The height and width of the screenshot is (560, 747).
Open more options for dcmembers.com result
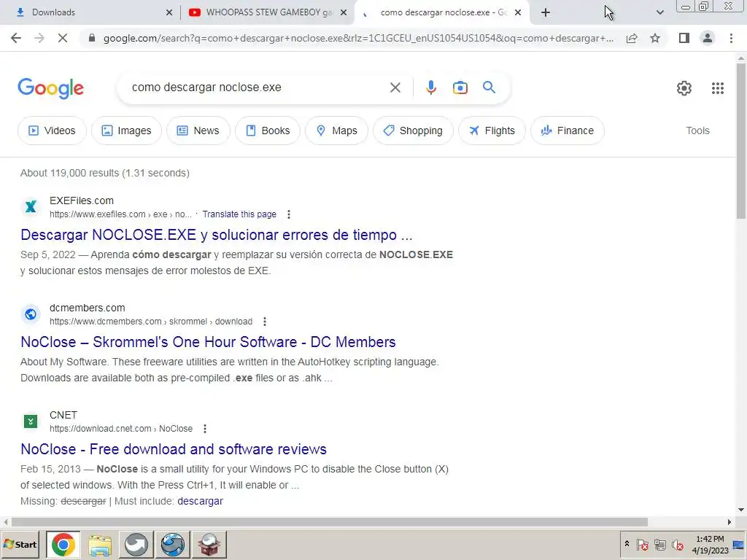coord(264,322)
